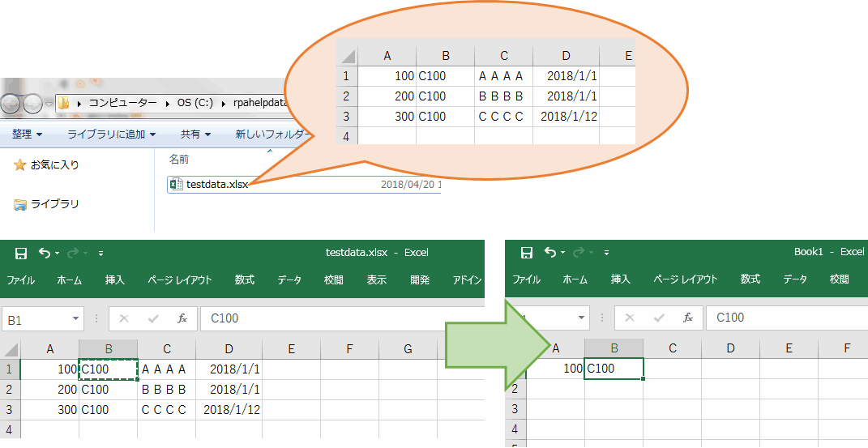The width and height of the screenshot is (868, 448).
Task: Click Save icon in Book1 Excel window
Action: click(527, 253)
